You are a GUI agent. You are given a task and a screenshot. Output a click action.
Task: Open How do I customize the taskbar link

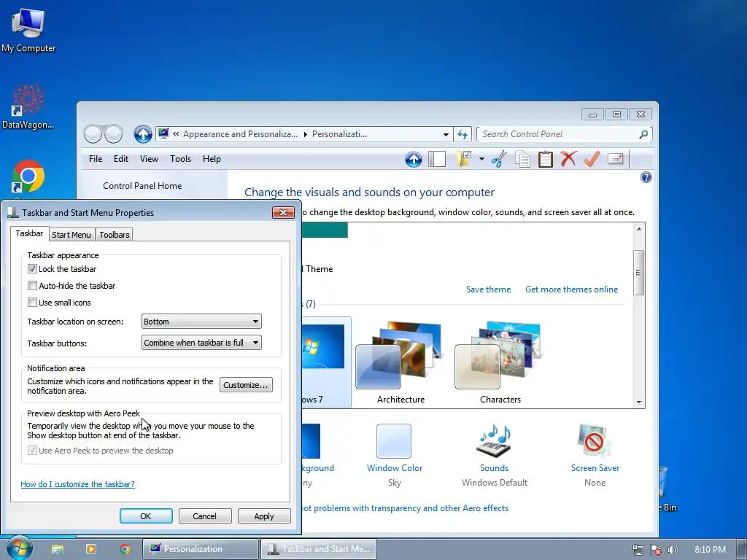pos(77,484)
